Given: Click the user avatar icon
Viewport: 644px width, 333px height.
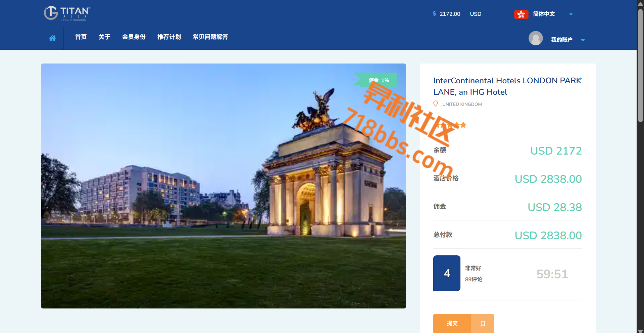Looking at the screenshot, I should [536, 38].
